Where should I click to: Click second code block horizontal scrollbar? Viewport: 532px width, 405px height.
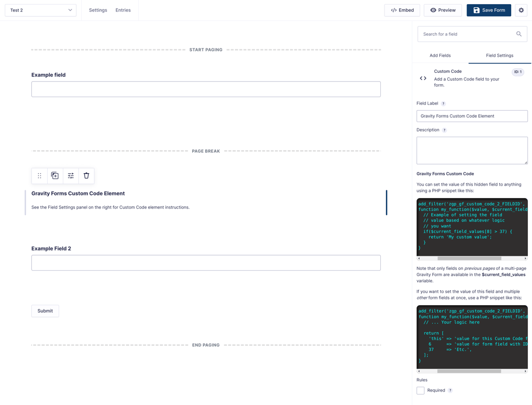[469, 371]
